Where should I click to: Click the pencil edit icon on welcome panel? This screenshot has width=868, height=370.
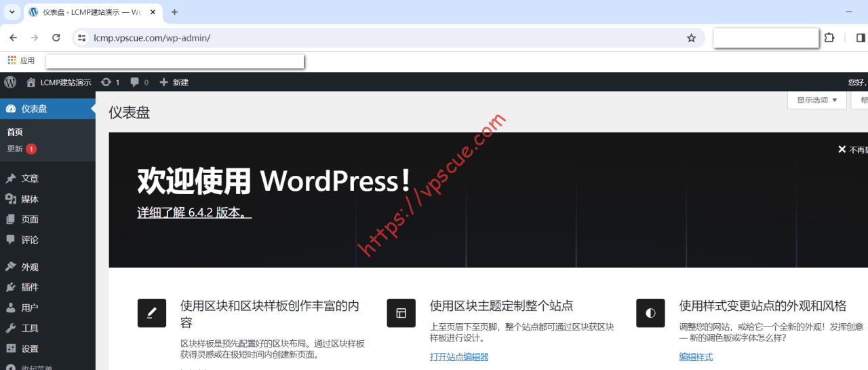click(152, 313)
